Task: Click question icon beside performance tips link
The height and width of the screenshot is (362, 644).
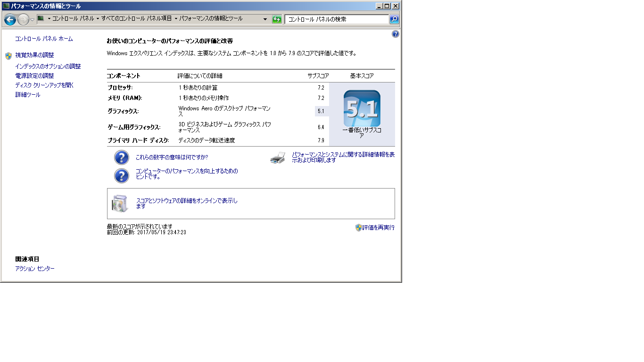Action: point(122,176)
